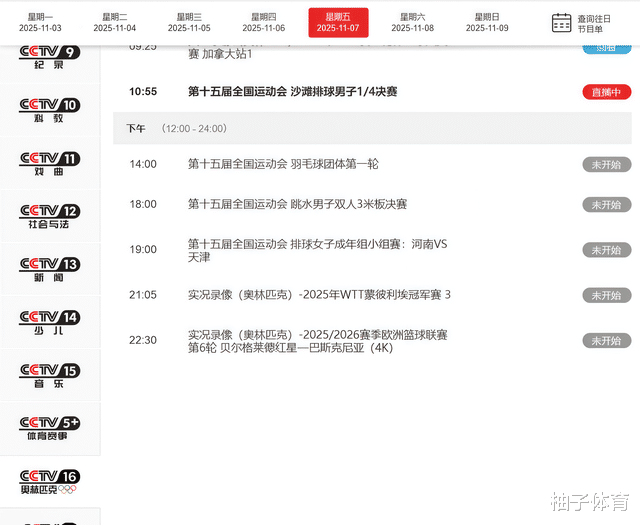The height and width of the screenshot is (525, 640).
Task: Select the CCTV 9 documentary channel logo
Action: tap(49, 58)
